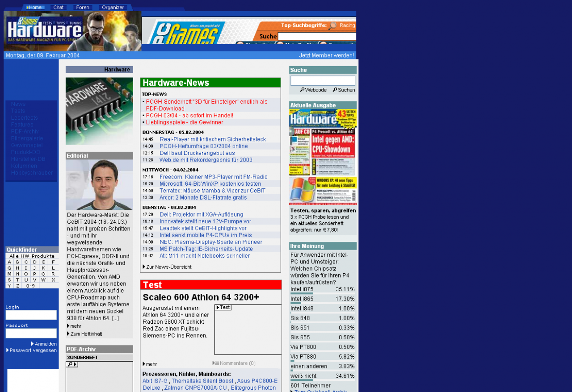The height and width of the screenshot is (392, 572).
Task: Select Features in the left navigation
Action: 22,125
